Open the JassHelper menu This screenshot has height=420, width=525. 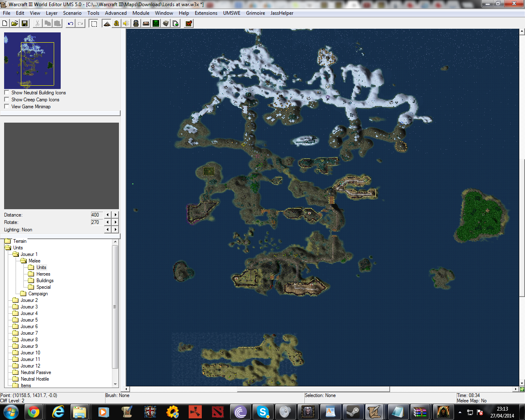(282, 13)
